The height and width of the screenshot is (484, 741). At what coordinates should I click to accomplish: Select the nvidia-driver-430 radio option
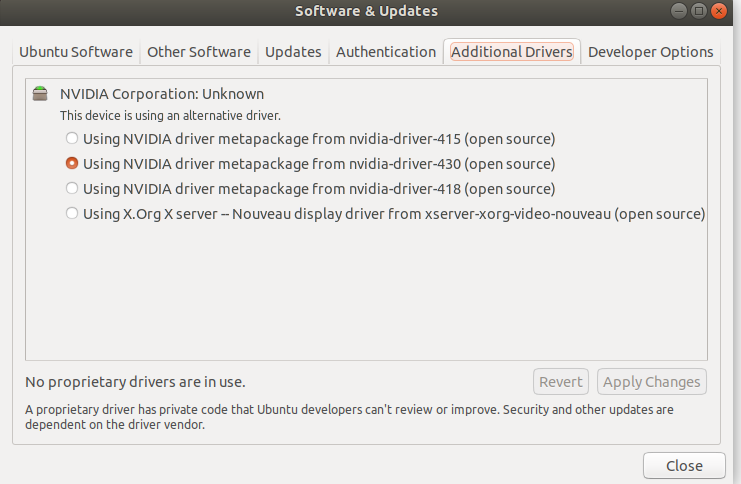pyautogui.click(x=71, y=163)
